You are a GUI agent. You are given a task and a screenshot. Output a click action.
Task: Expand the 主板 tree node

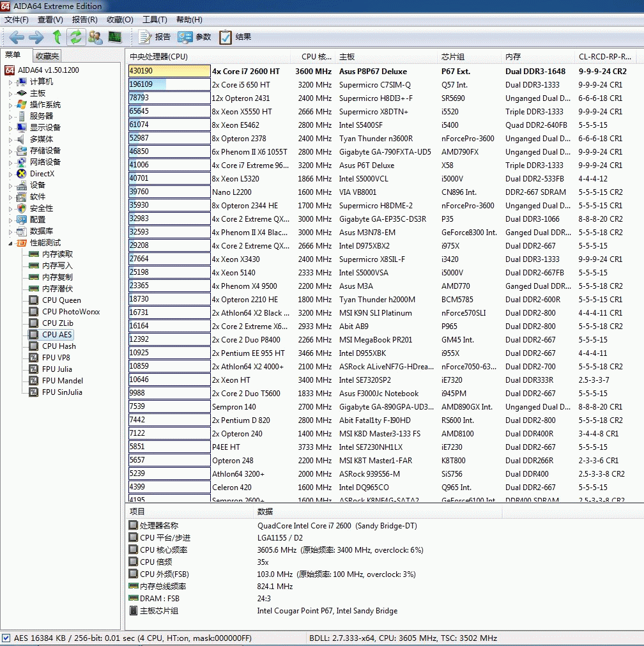click(x=10, y=93)
